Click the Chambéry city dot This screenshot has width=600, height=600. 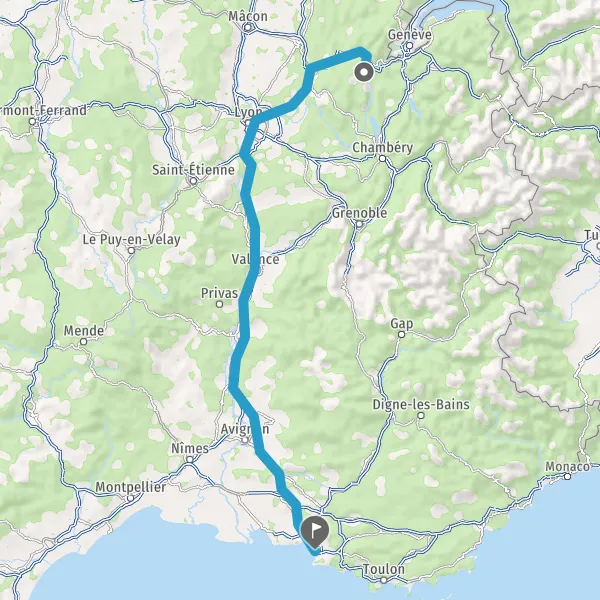click(x=382, y=158)
